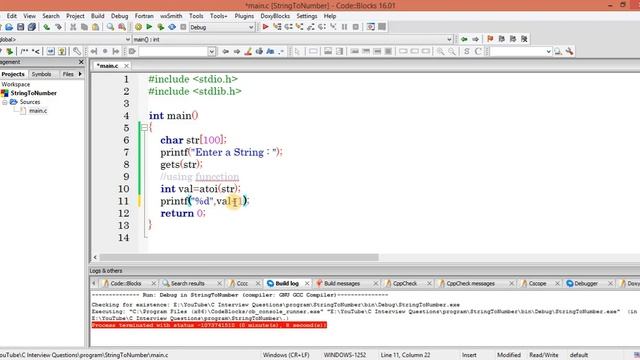Image resolution: width=640 pixels, height=360 pixels.
Task: Close the *main.c editor tab
Action: 126,66
